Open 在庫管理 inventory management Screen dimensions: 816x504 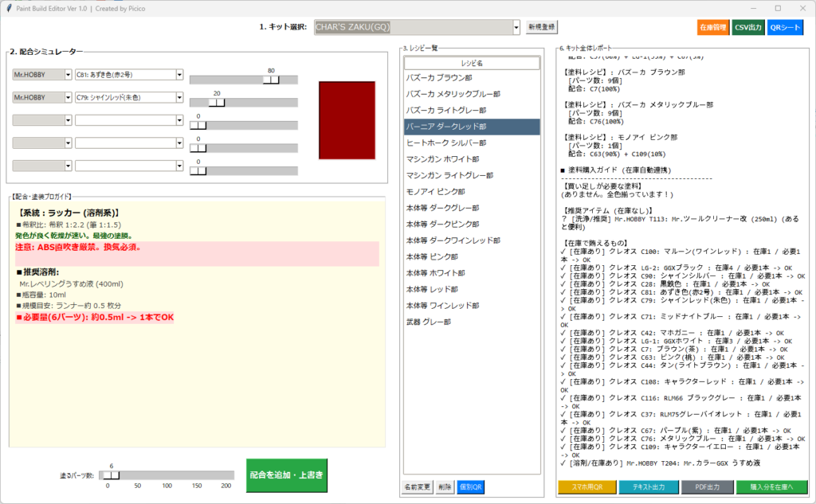click(x=712, y=27)
